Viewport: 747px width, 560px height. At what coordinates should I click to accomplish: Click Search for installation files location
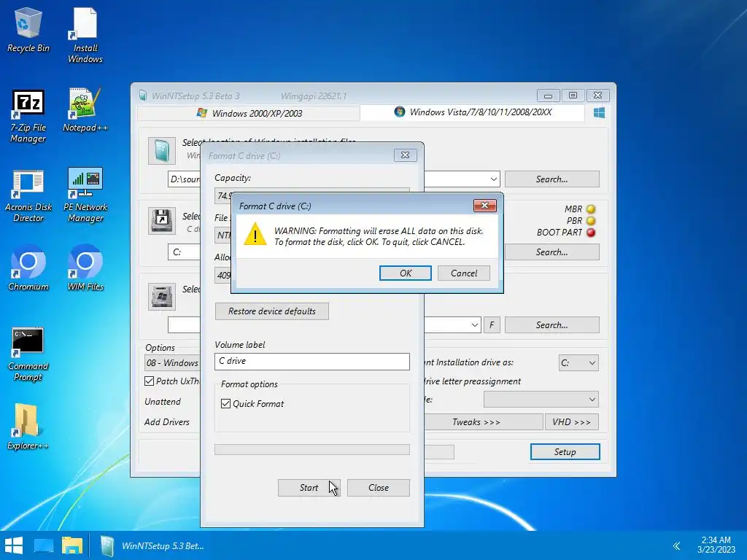(551, 179)
